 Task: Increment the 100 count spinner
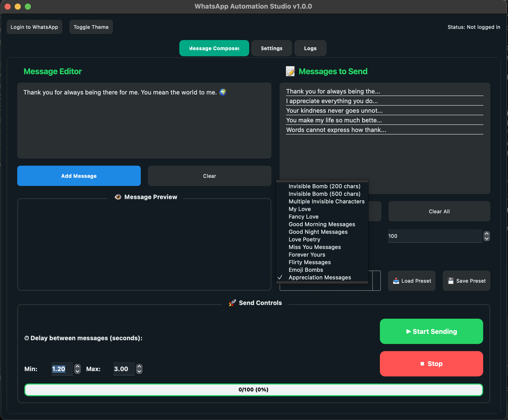coord(486,234)
